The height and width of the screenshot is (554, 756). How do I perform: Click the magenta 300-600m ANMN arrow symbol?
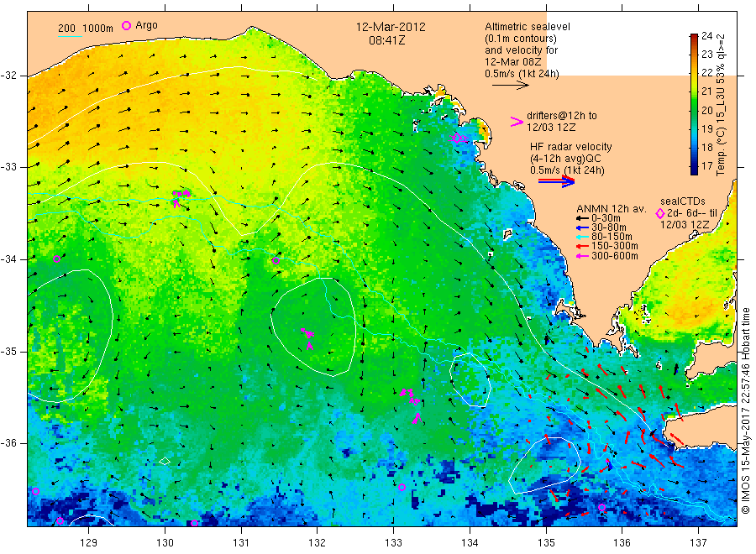tap(584, 256)
